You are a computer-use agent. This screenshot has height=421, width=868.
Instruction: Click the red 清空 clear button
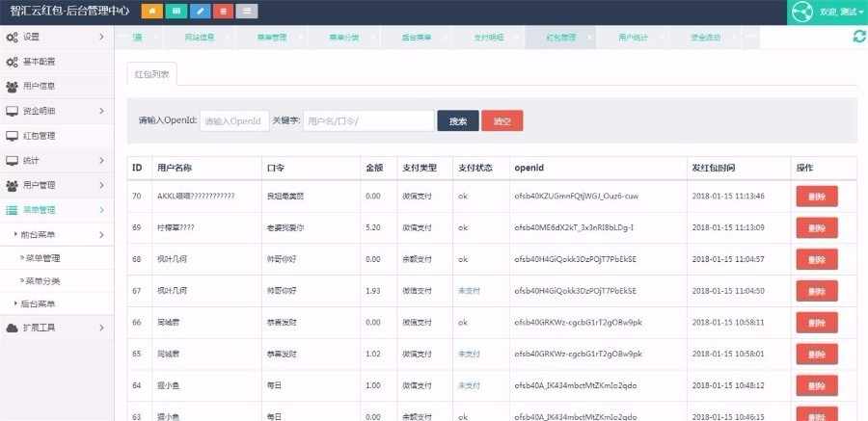point(502,121)
